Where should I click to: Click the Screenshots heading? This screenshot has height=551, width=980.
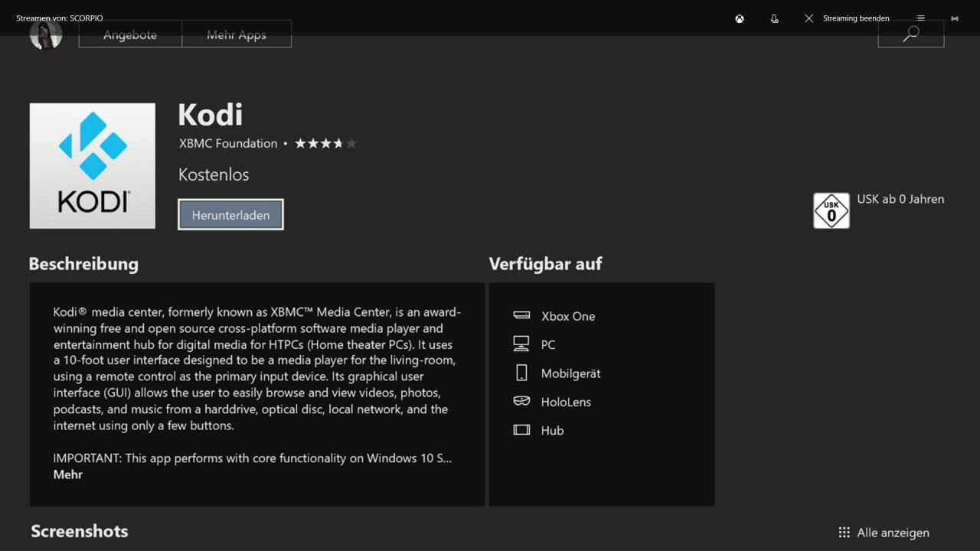80,531
